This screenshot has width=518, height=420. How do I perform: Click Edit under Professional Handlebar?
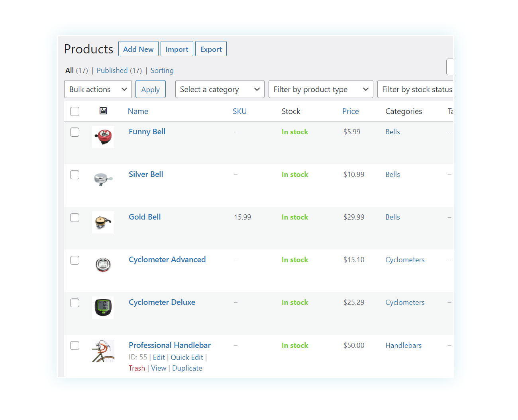pyautogui.click(x=159, y=357)
